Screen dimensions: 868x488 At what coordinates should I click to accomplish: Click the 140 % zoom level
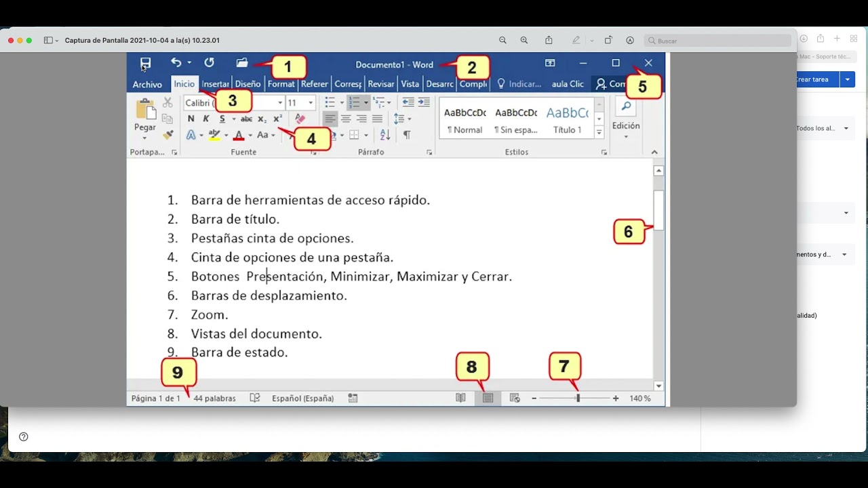639,399
